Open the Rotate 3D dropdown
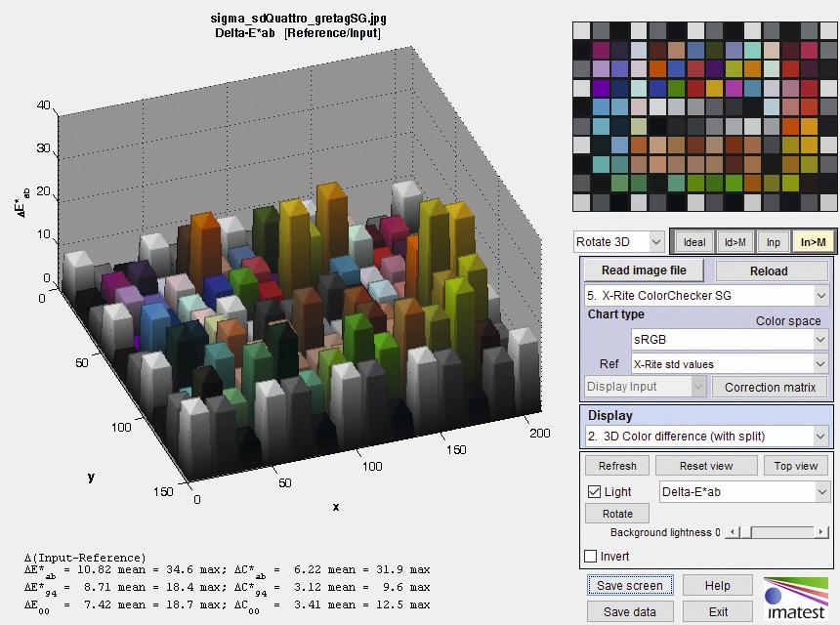 pos(618,242)
